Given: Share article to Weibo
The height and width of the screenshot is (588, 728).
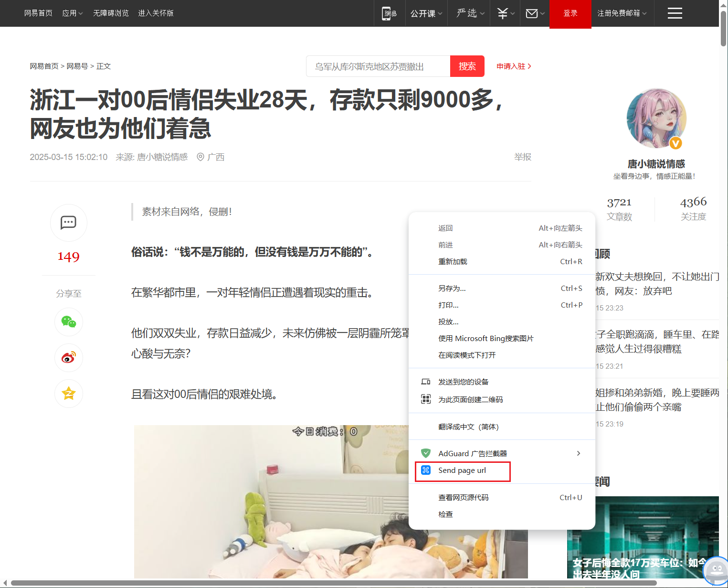Looking at the screenshot, I should click(x=68, y=358).
